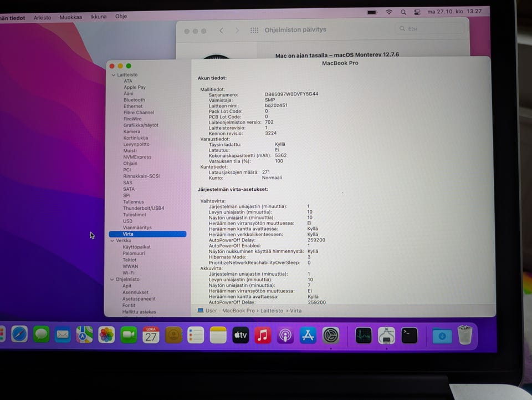The image size is (532, 400).
Task: Select Ethernet in the sidebar
Action: pos(133,107)
